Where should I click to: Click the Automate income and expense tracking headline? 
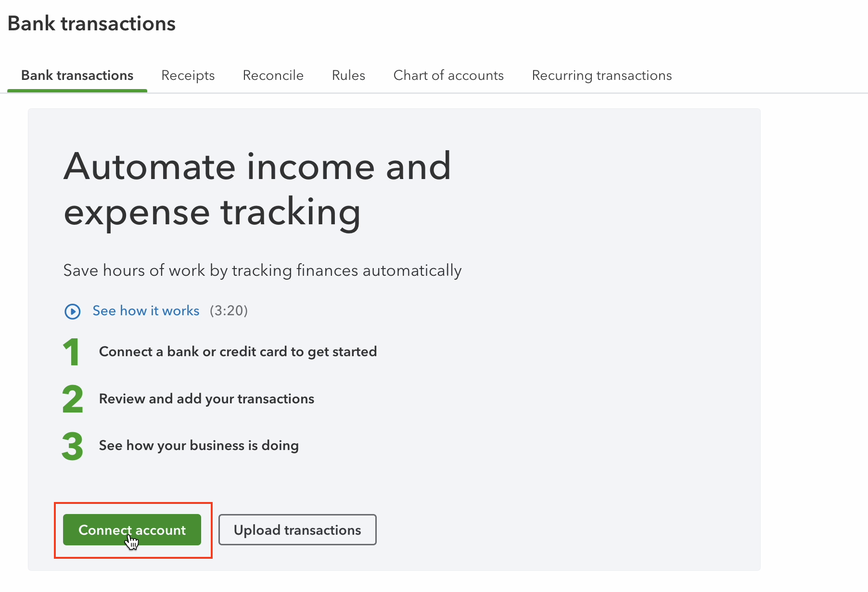point(257,189)
